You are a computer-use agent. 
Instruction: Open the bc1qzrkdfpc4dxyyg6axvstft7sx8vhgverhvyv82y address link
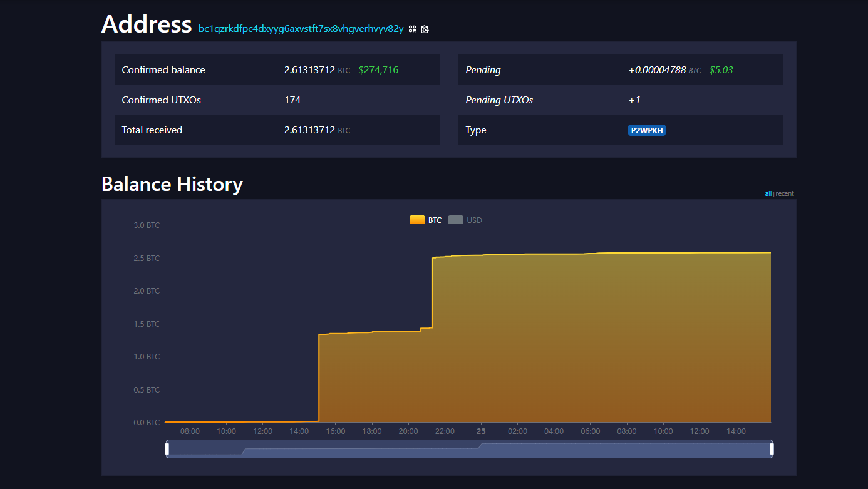(x=301, y=29)
